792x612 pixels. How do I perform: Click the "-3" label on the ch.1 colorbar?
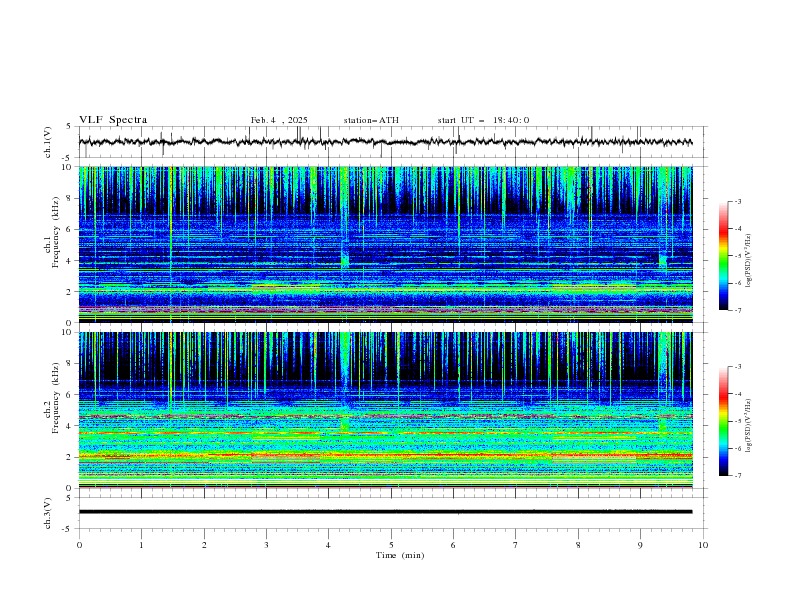pyautogui.click(x=738, y=201)
